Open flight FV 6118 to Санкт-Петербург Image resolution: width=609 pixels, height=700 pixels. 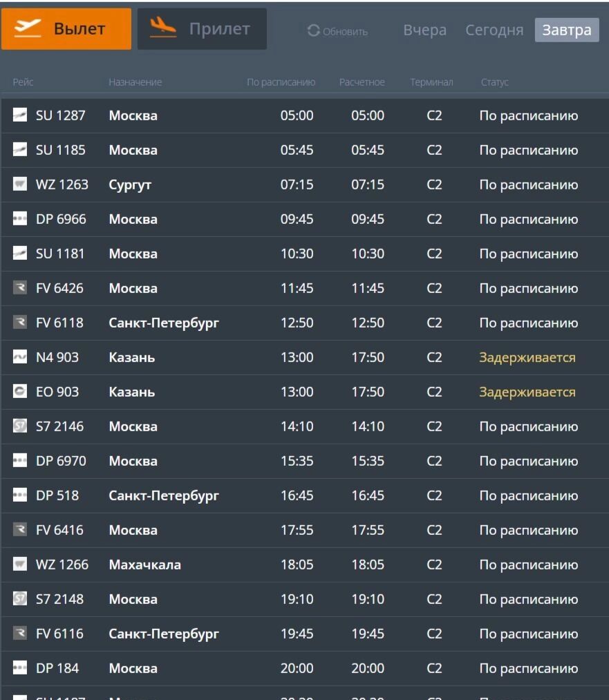164,323
